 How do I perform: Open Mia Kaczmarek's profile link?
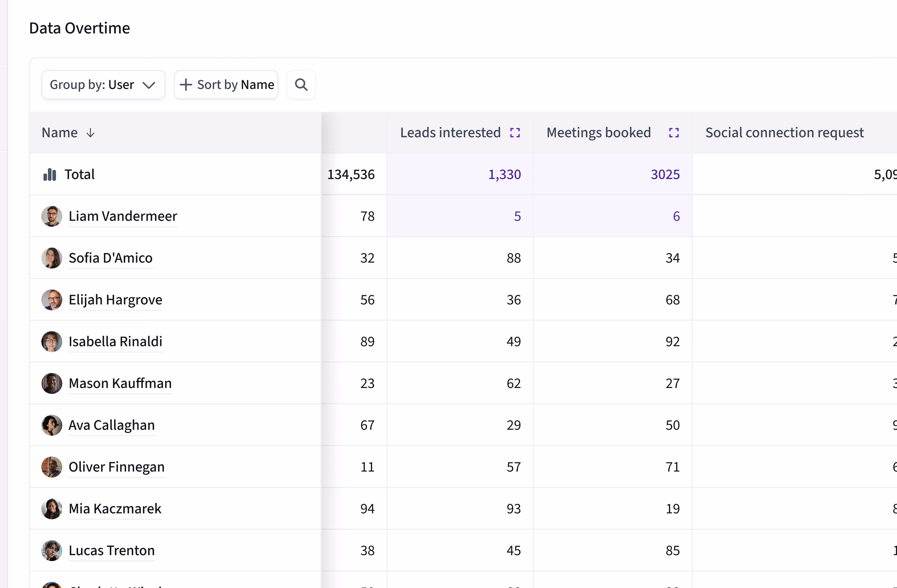pos(115,509)
